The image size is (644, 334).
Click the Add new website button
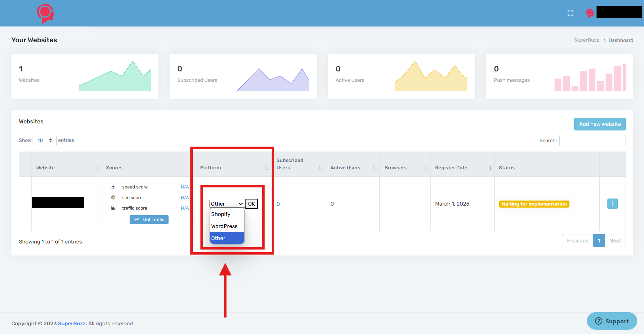tap(600, 124)
